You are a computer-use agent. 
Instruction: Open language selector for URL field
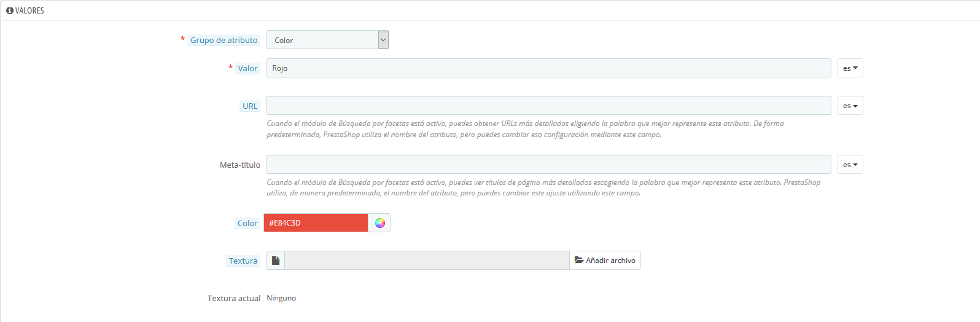click(850, 106)
